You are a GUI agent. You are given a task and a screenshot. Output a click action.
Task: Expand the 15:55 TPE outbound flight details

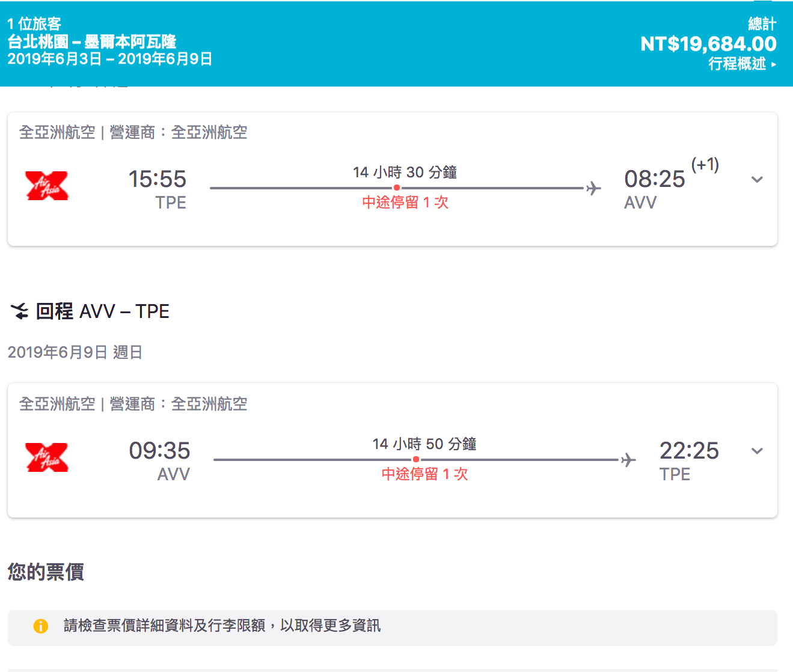(x=757, y=180)
